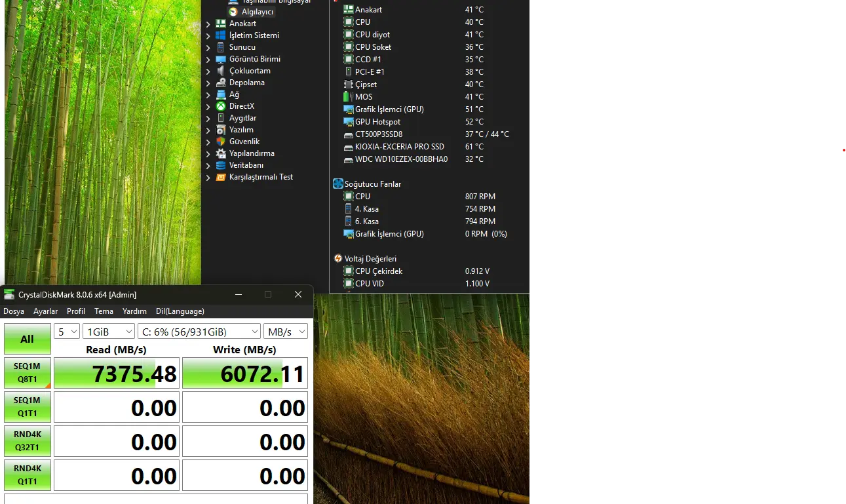Screen dimensions: 846x504
Task: Open the Ayarlar menu in CrystalDiskMark
Action: [46, 311]
